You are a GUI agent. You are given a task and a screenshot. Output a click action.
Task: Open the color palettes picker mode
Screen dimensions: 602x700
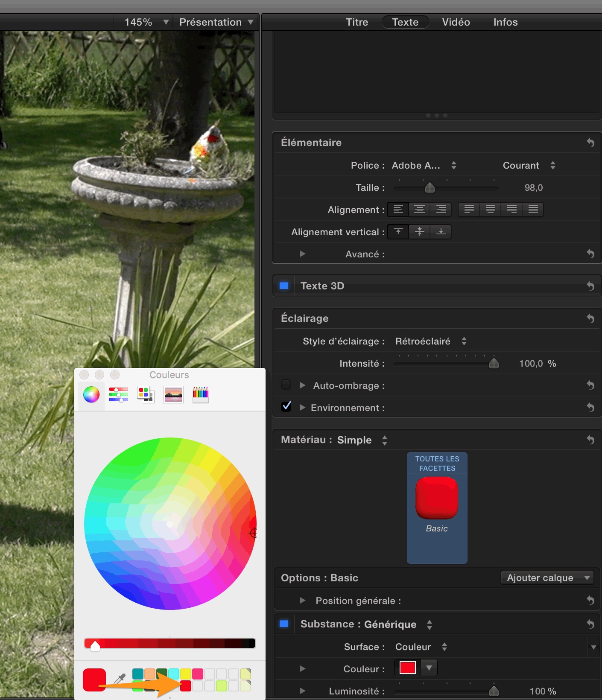146,395
